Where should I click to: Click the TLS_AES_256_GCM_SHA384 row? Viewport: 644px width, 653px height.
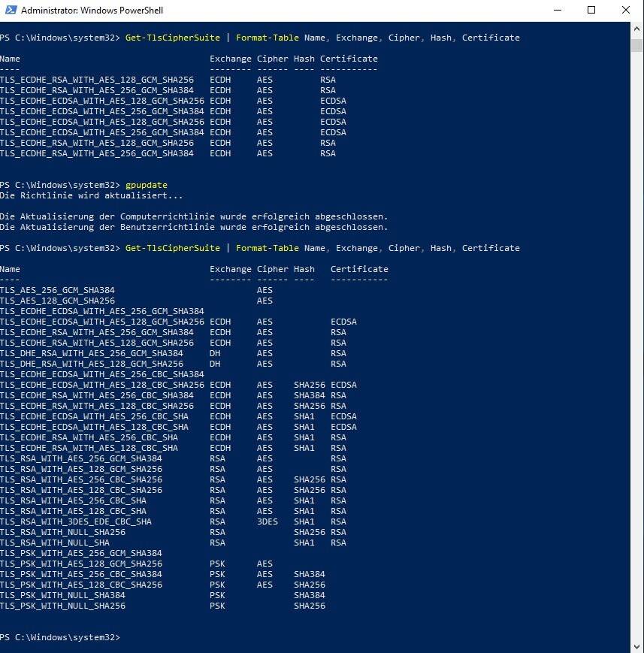coord(57,290)
